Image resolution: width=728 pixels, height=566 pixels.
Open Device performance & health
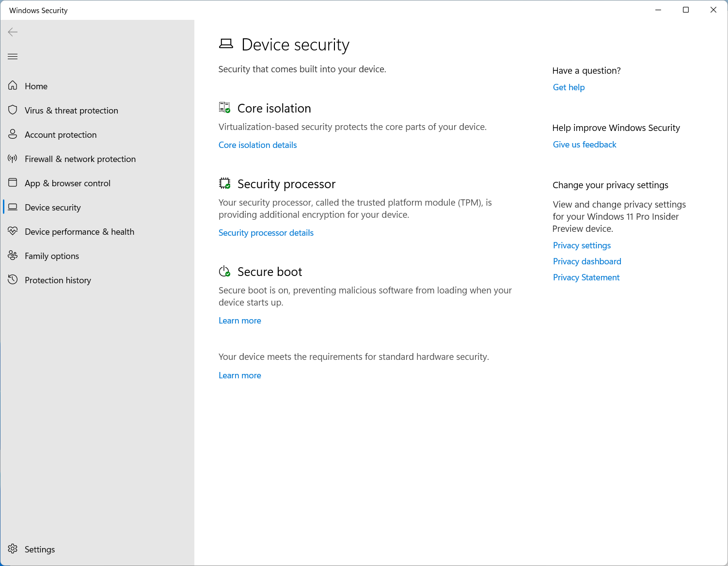[x=97, y=231]
